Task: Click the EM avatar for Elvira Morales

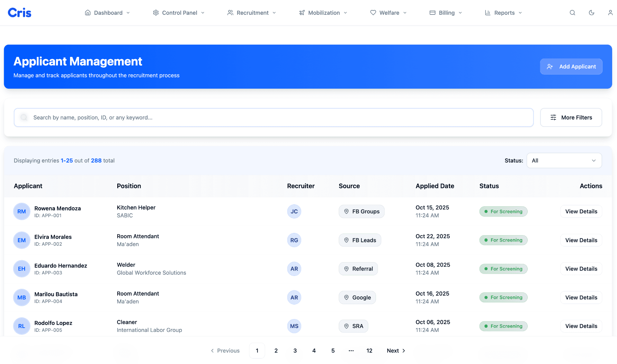Action: point(22,240)
